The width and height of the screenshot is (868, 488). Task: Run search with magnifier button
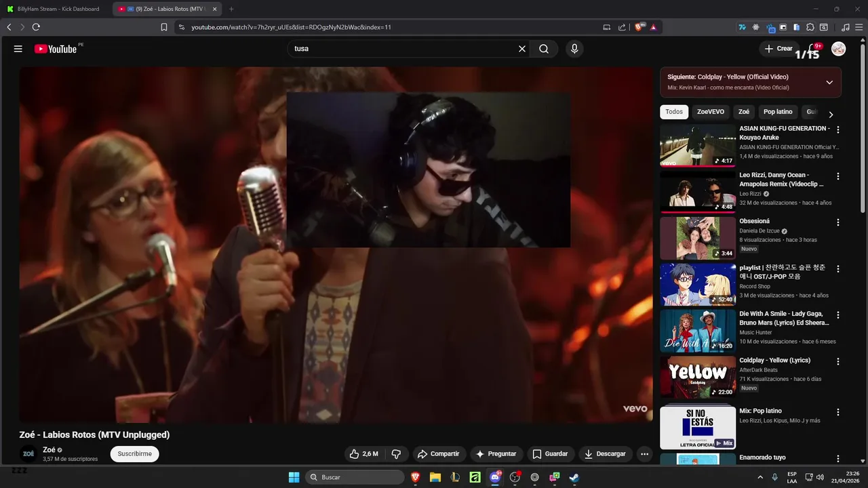coord(544,49)
